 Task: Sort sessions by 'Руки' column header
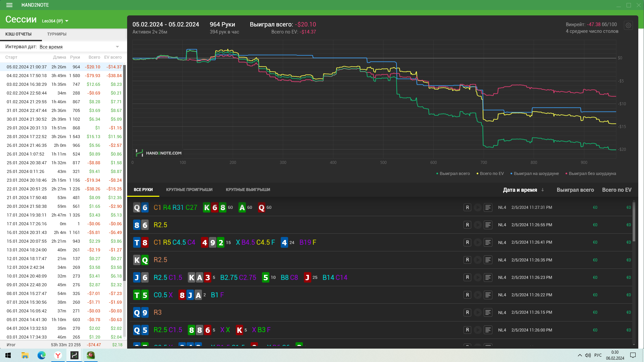coord(75,57)
